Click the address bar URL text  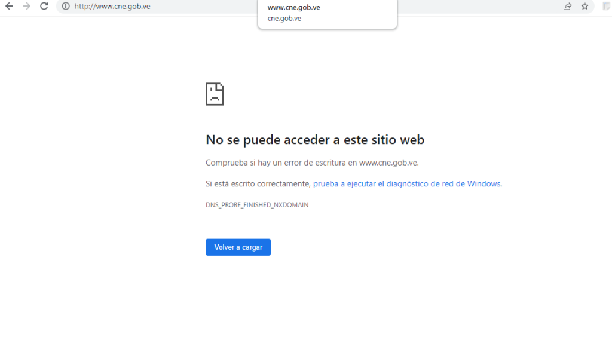click(112, 6)
